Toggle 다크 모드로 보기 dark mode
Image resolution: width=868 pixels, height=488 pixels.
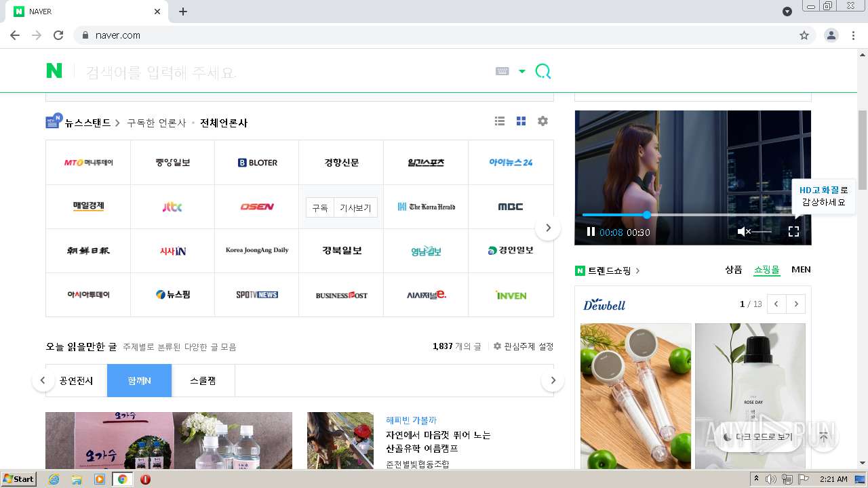[x=757, y=437]
